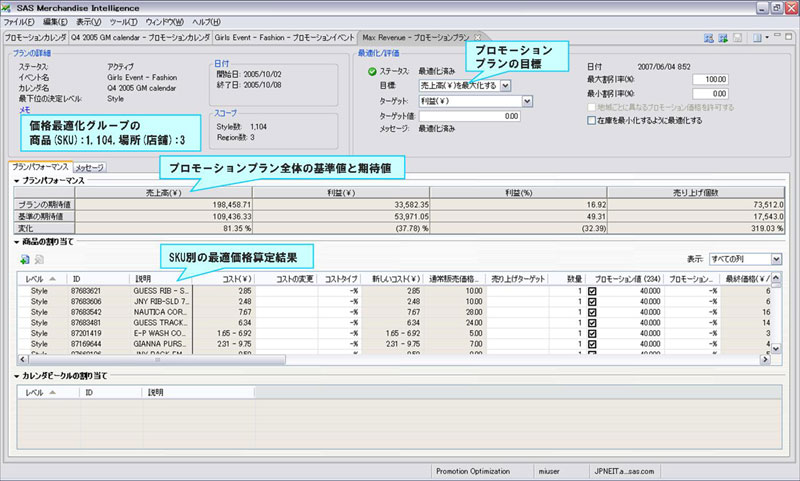
Task: Click the 最大割引率 input field
Action: click(x=710, y=80)
